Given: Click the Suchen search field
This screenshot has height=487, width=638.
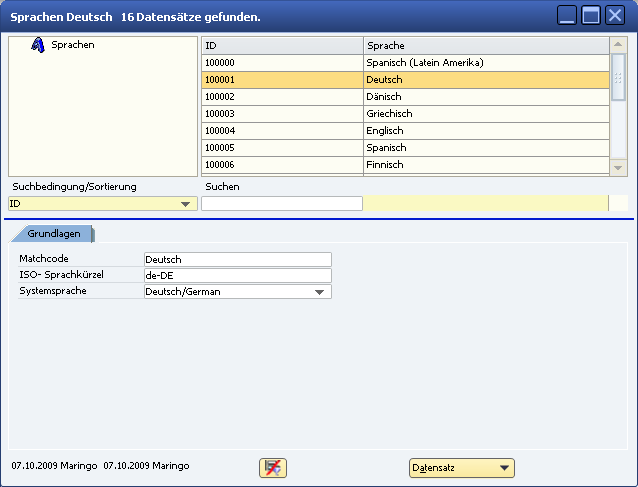Looking at the screenshot, I should [x=282, y=204].
